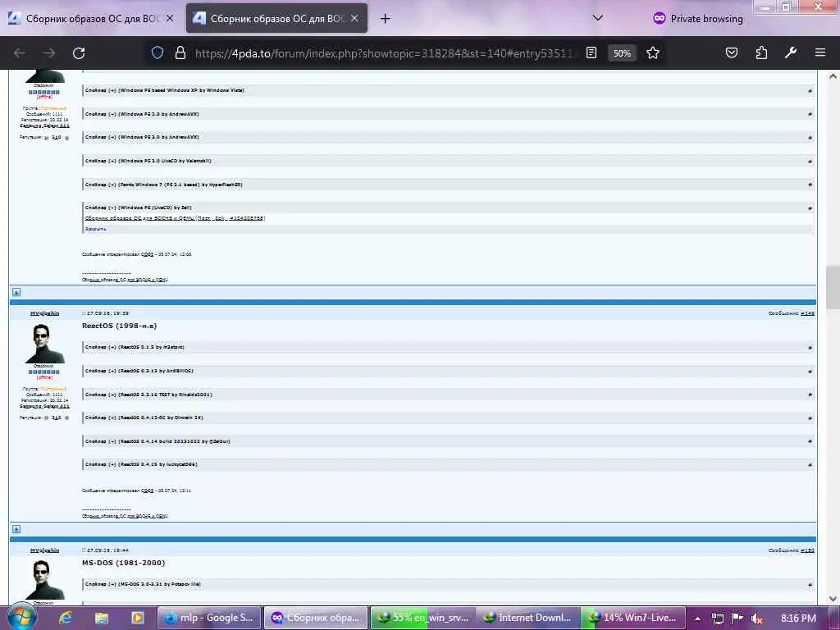The width and height of the screenshot is (840, 630).
Task: Switch to the mlp - Google S... taskbar window
Action: [209, 619]
